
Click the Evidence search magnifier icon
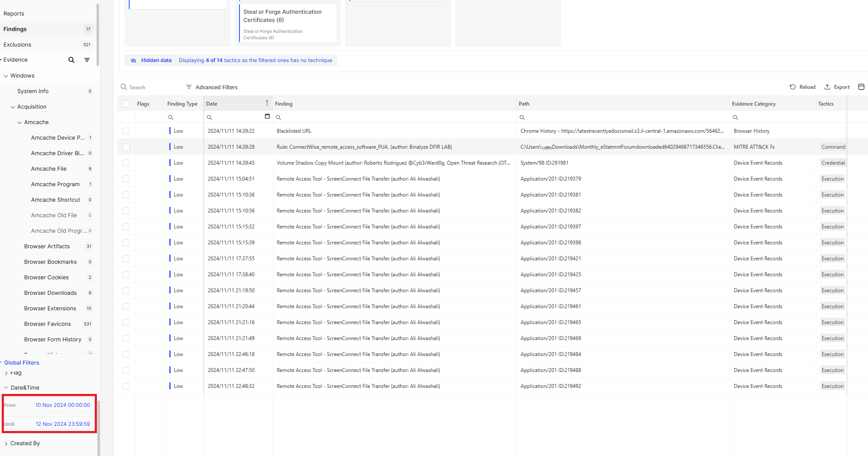[x=72, y=60]
